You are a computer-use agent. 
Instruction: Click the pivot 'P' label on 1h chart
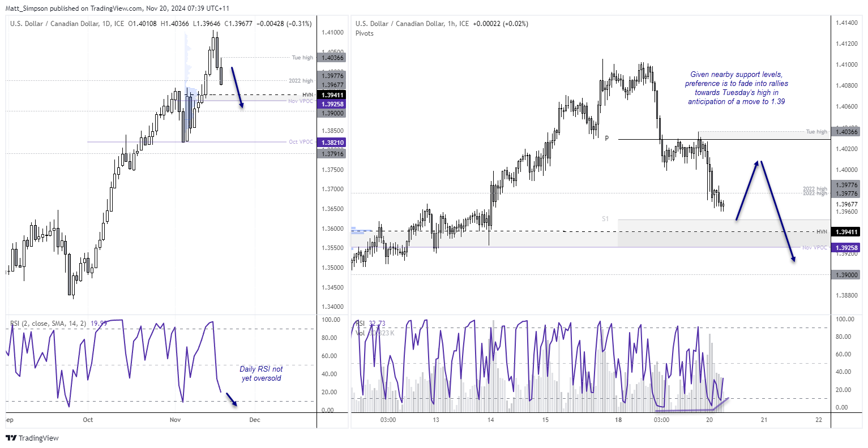pyautogui.click(x=606, y=139)
